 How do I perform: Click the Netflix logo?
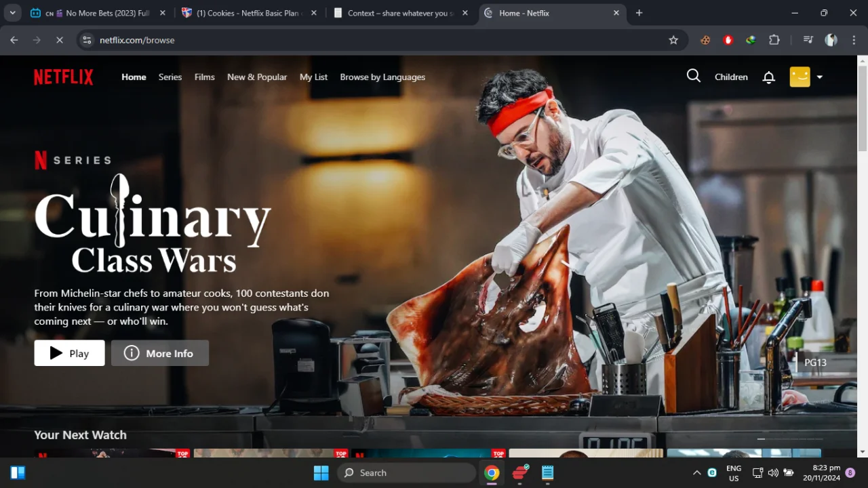[64, 77]
